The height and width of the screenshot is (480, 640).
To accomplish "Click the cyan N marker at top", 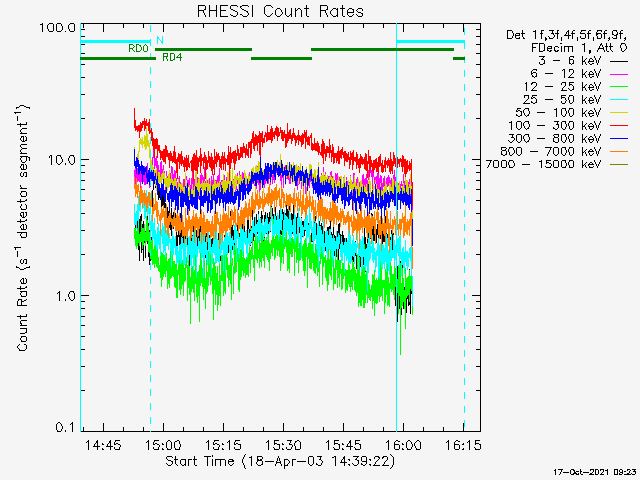I will (x=158, y=40).
